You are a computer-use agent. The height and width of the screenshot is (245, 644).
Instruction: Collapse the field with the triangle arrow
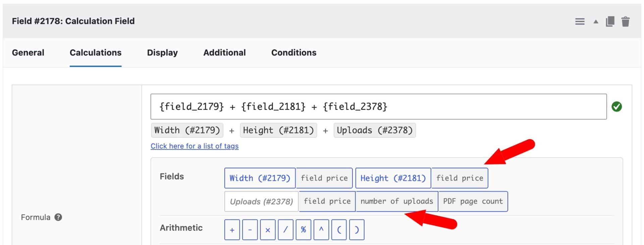[x=596, y=22]
